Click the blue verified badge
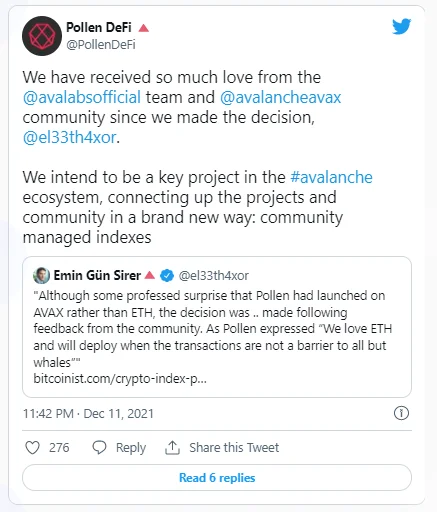This screenshot has width=437, height=512. (167, 276)
